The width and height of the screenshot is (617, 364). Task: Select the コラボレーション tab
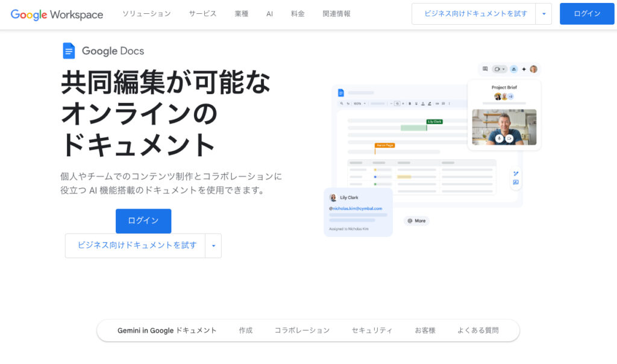(302, 330)
